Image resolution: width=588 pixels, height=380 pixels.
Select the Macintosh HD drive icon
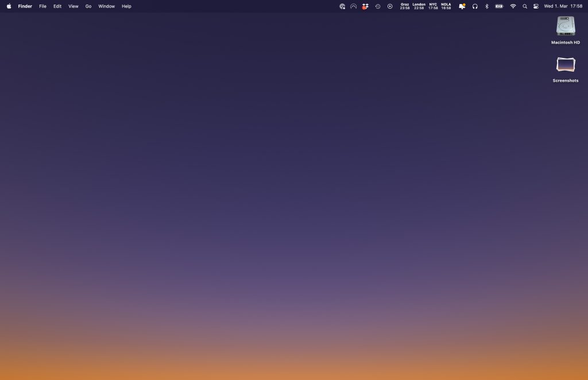[566, 26]
